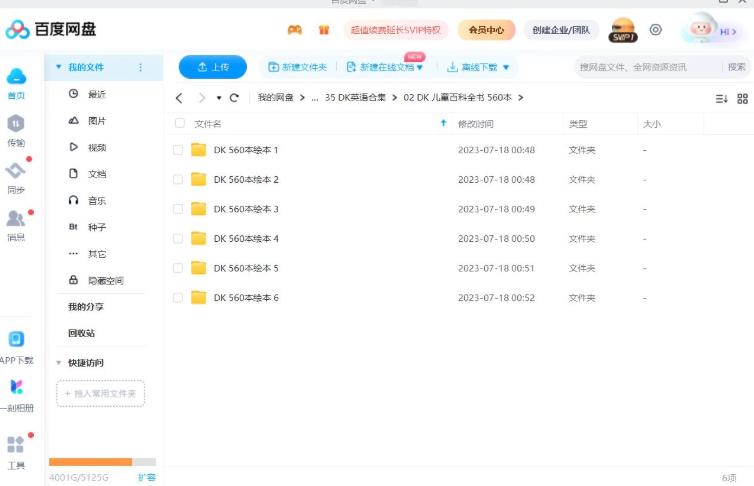Toggle sort arrow in 文件名 column header
754x486 pixels.
pyautogui.click(x=443, y=124)
